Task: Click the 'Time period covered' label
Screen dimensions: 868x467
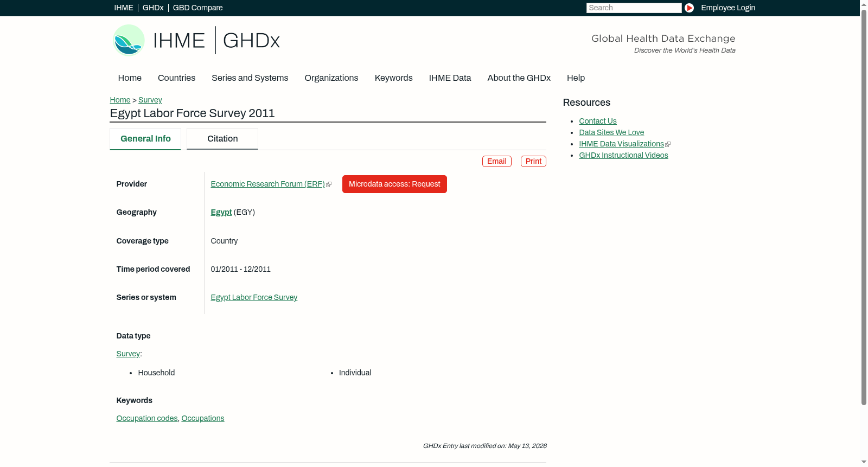Action: [153, 269]
